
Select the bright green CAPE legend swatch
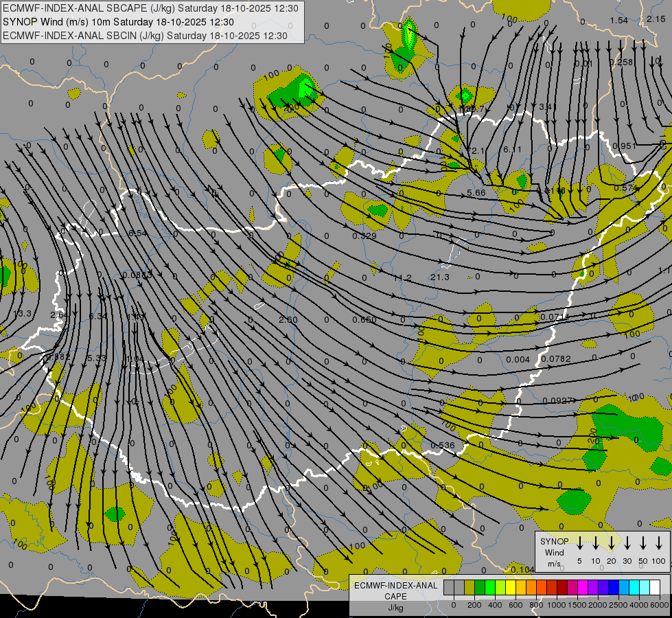[490, 587]
